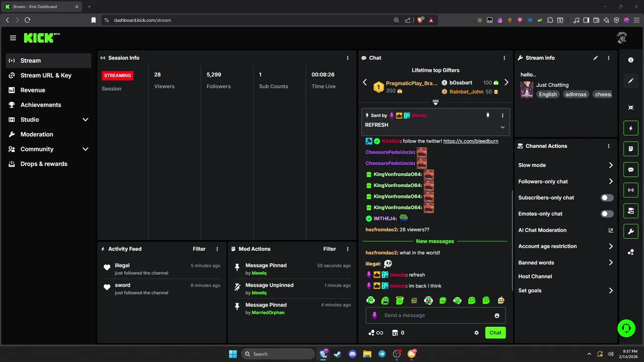Click the Kick logo
Screen dimensions: 644x362
coord(41,38)
